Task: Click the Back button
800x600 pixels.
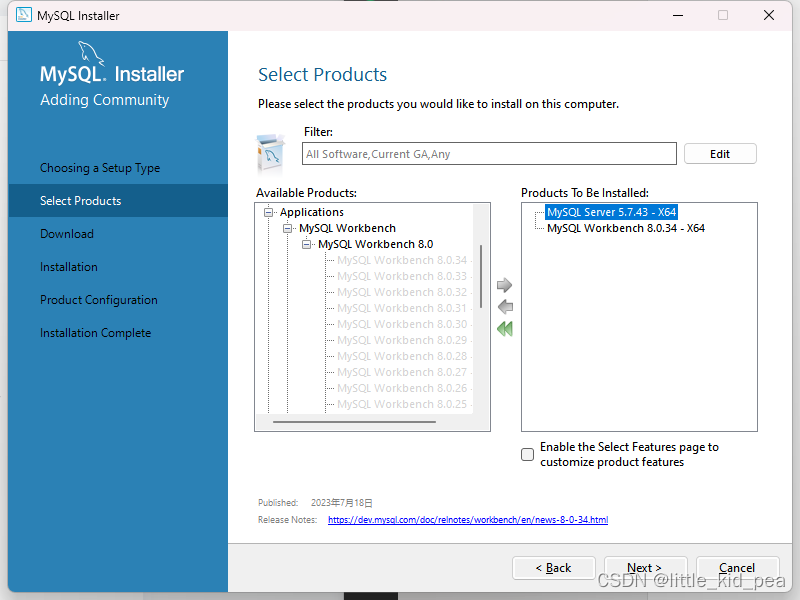Action: (554, 568)
